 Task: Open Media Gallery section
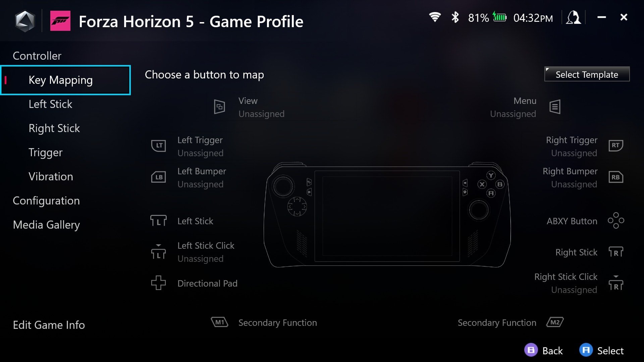[46, 225]
